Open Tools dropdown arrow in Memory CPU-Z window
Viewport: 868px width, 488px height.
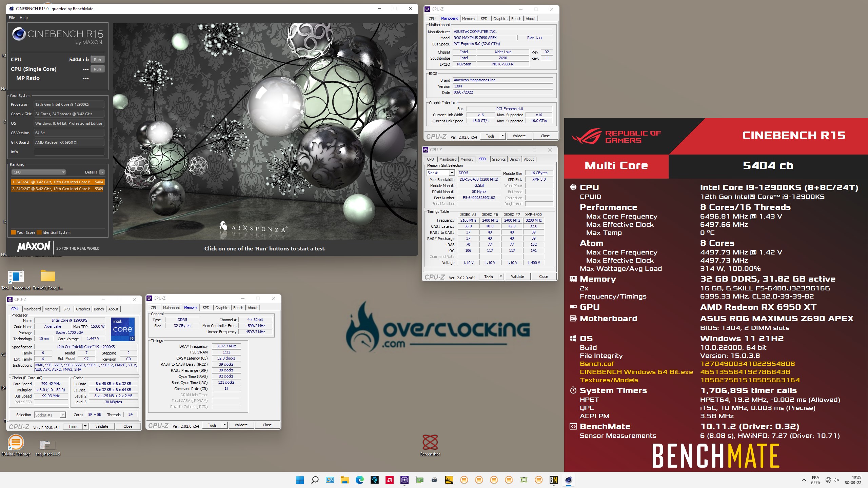224,425
